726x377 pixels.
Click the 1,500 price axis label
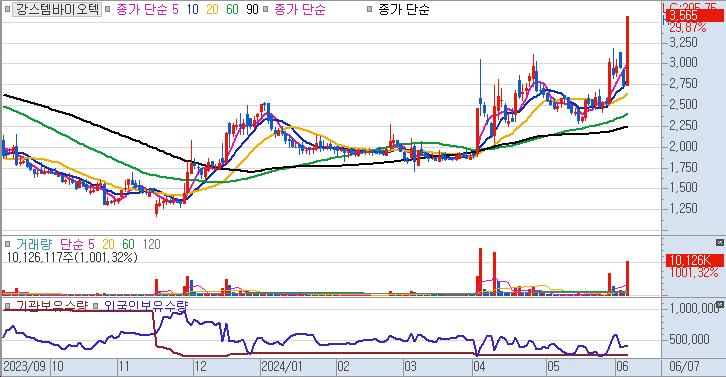click(x=683, y=187)
